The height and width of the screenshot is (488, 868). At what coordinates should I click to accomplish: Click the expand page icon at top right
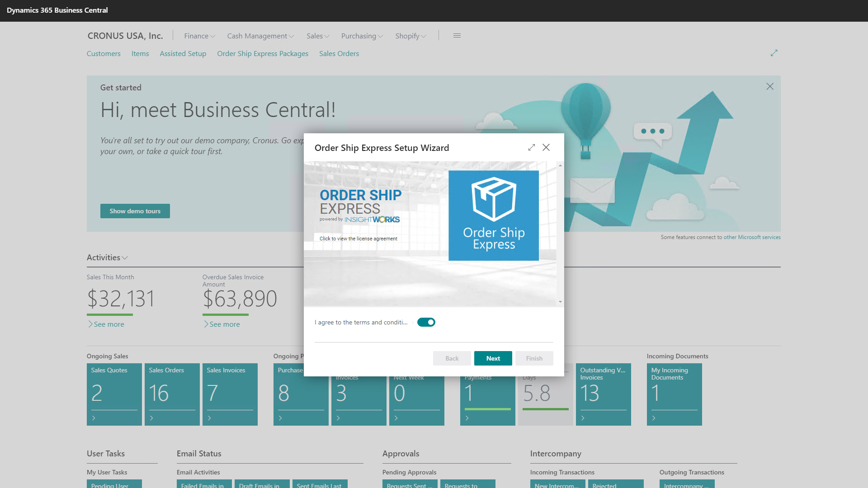[774, 53]
